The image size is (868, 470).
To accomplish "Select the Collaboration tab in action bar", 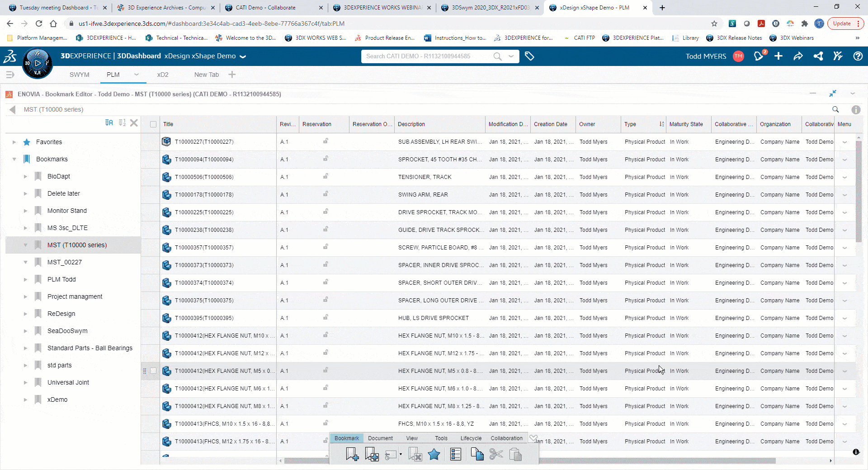I will click(x=506, y=438).
